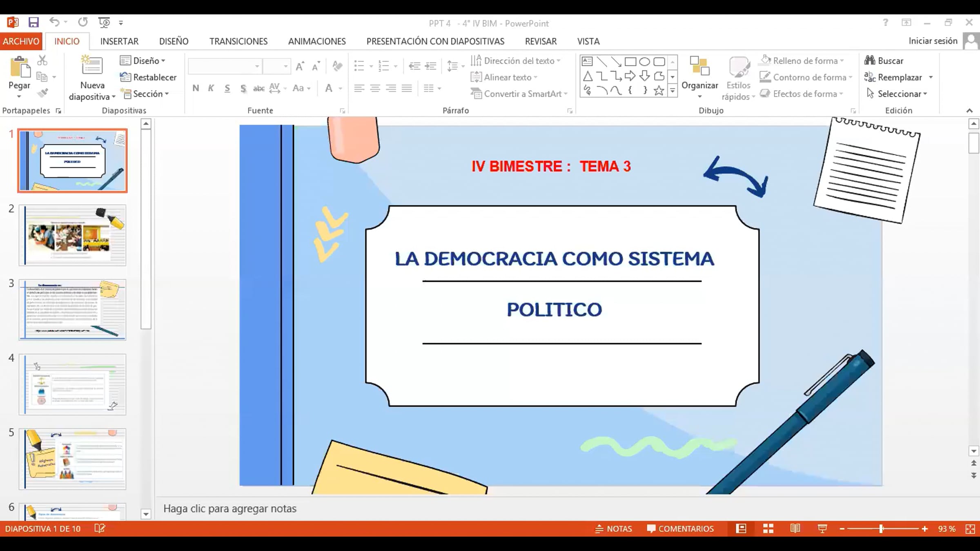Expand the shapes gallery more arrow

672,91
